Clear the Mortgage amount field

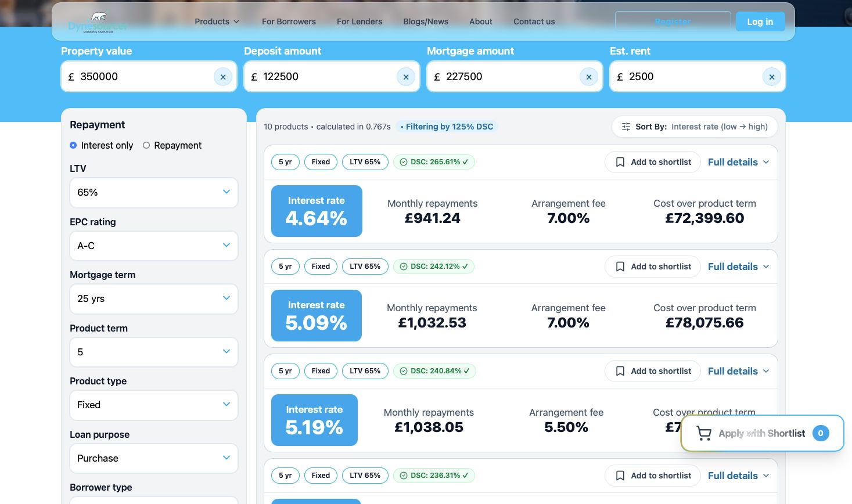tap(589, 77)
